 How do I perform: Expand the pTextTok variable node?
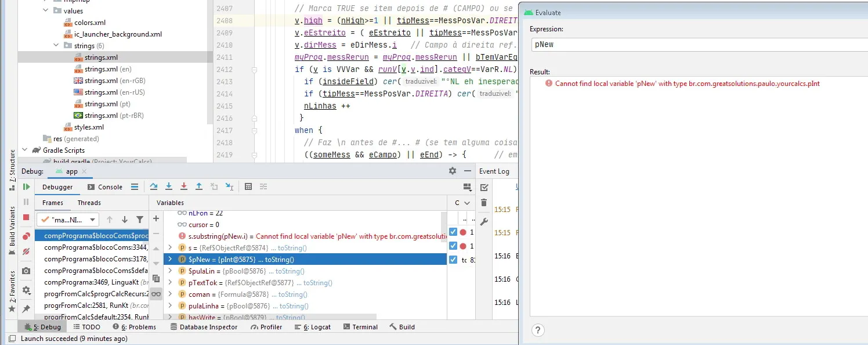(x=170, y=283)
